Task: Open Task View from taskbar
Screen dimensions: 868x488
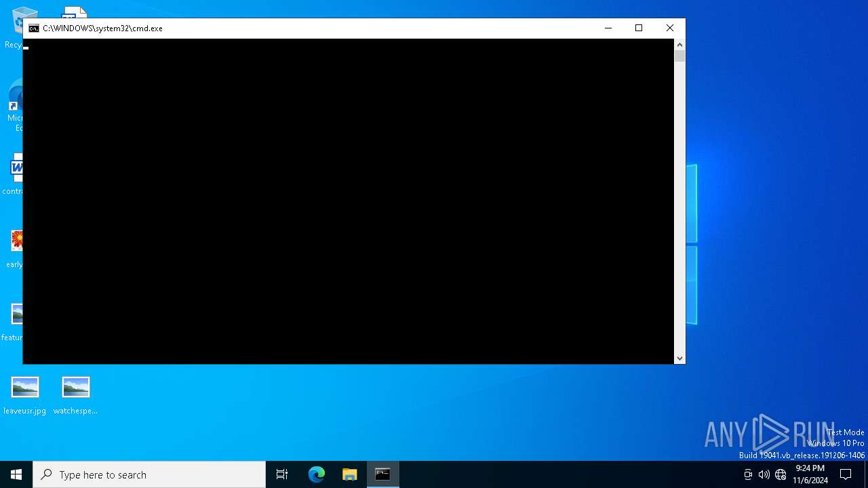Action: coord(282,474)
